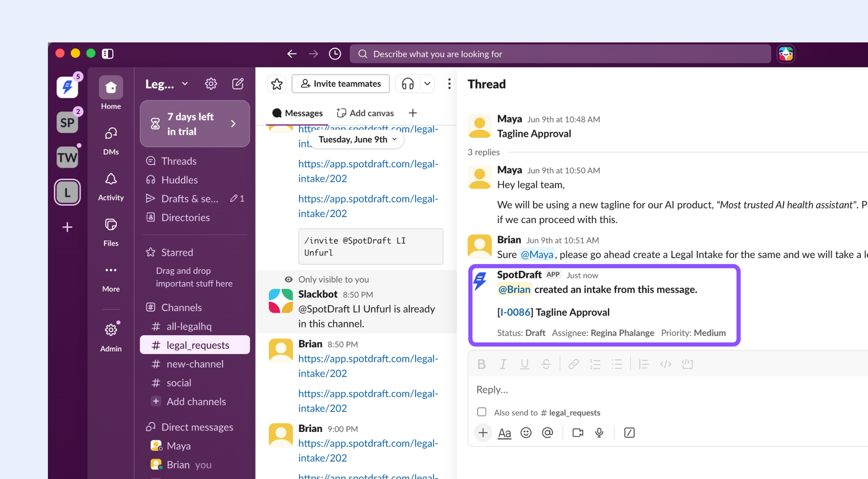Toggle the sidebar layout icon
The width and height of the screenshot is (868, 479).
[x=108, y=53]
